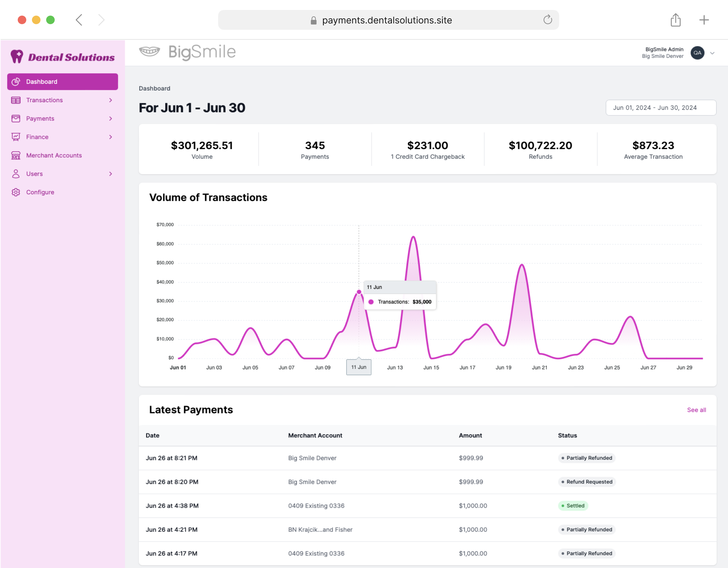Click the Users person icon in sidebar

click(x=16, y=174)
